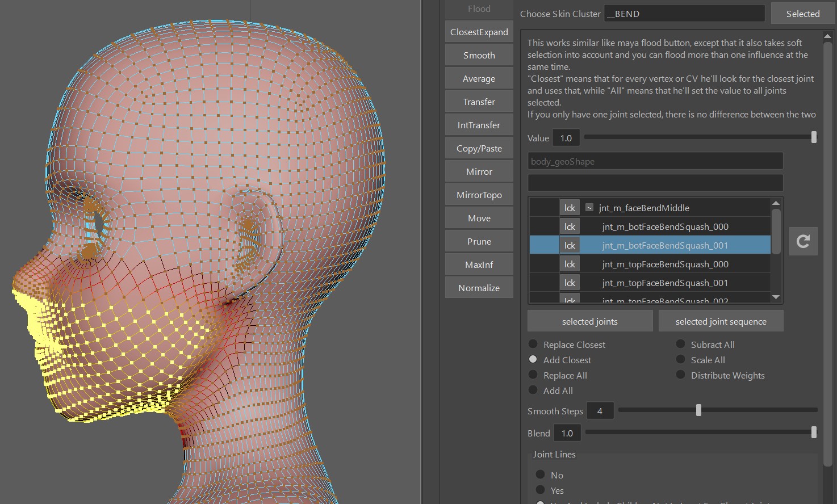Select joint jnt_m_topFaceBendSquash_000 in the list
The height and width of the screenshot is (504, 837).
[x=665, y=264]
